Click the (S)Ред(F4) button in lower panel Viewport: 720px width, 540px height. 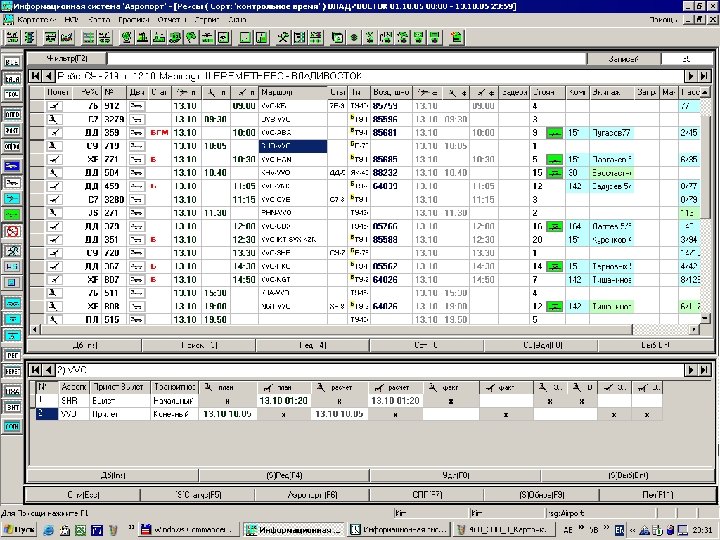284,475
